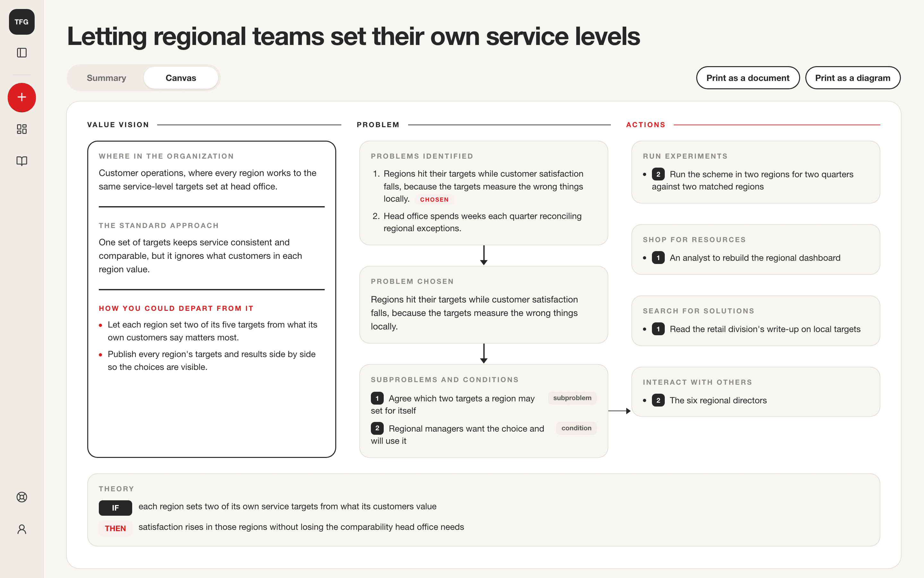
Task: Click the THEN badge in Theory
Action: tap(115, 528)
